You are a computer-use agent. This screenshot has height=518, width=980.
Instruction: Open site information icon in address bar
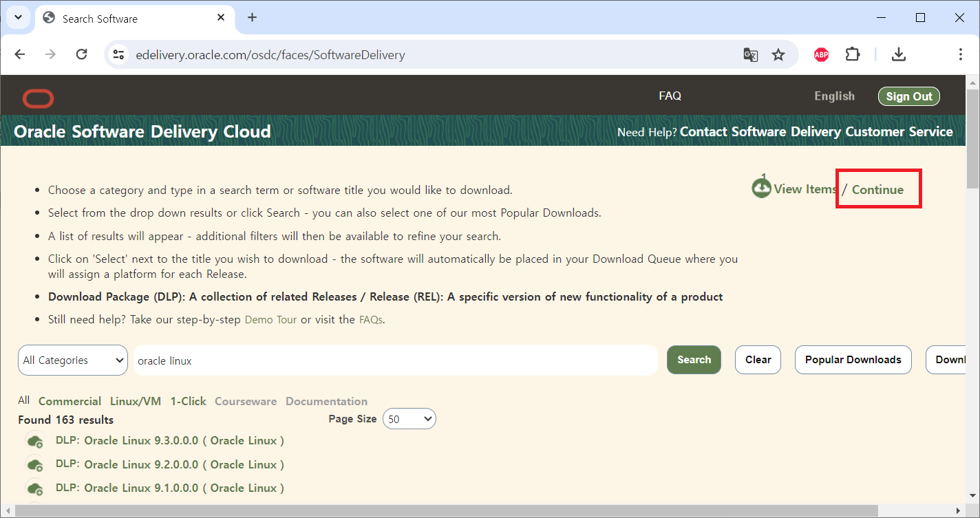(119, 54)
